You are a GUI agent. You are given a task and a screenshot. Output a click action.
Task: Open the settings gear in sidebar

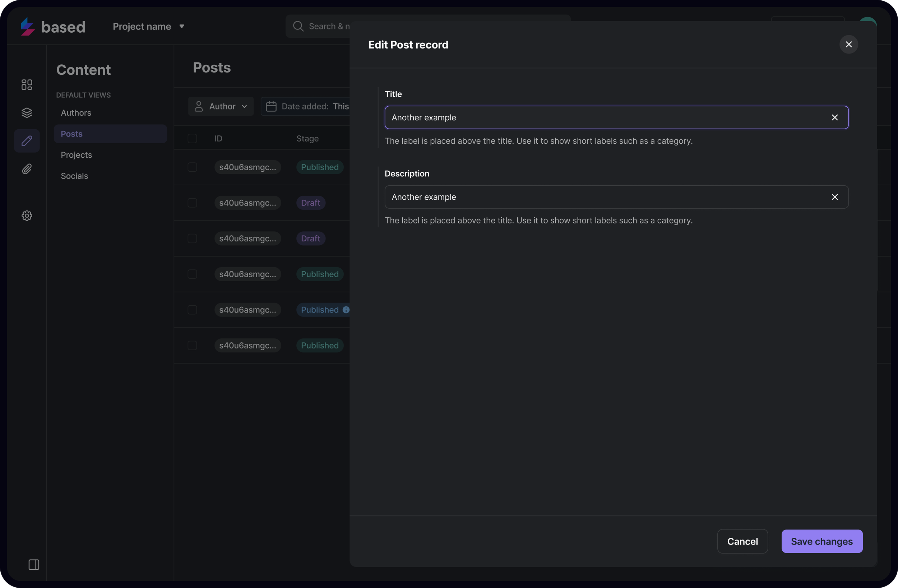pos(27,216)
